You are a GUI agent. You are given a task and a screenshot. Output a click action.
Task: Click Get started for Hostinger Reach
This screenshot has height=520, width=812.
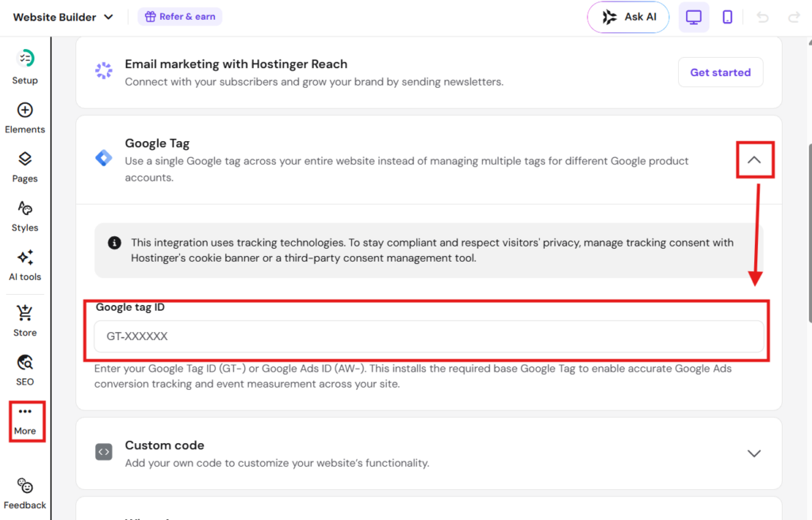[720, 72]
